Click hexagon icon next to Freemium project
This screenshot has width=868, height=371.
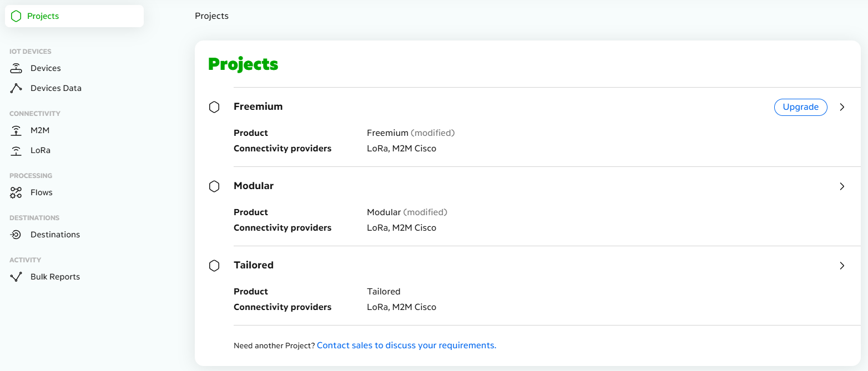214,107
